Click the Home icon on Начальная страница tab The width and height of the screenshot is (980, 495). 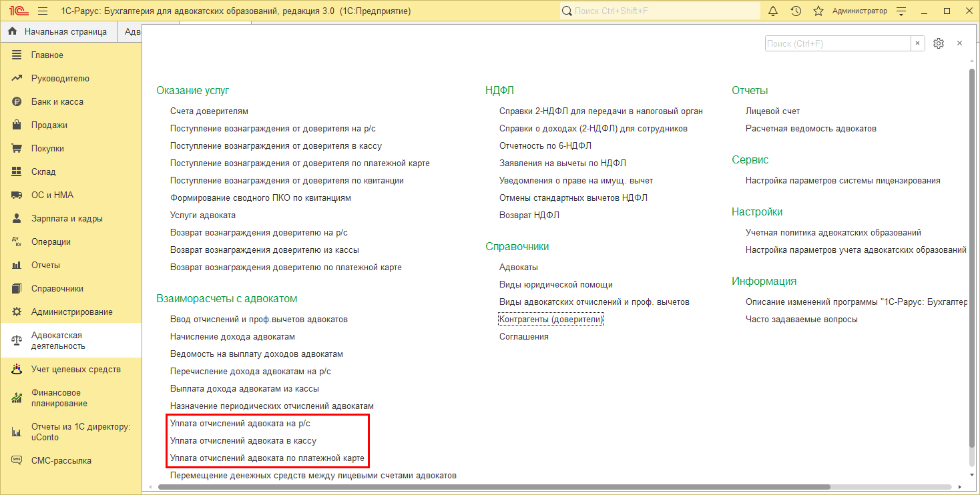coord(13,31)
